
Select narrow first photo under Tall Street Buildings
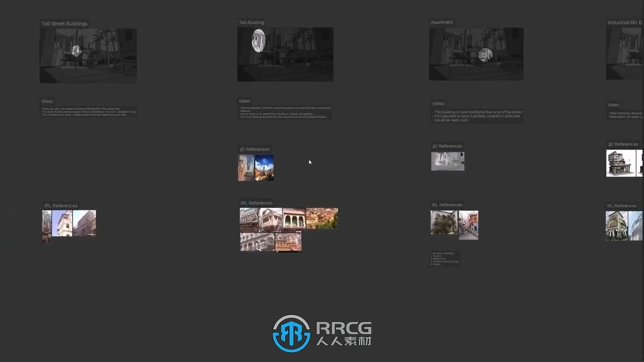pyautogui.click(x=47, y=227)
